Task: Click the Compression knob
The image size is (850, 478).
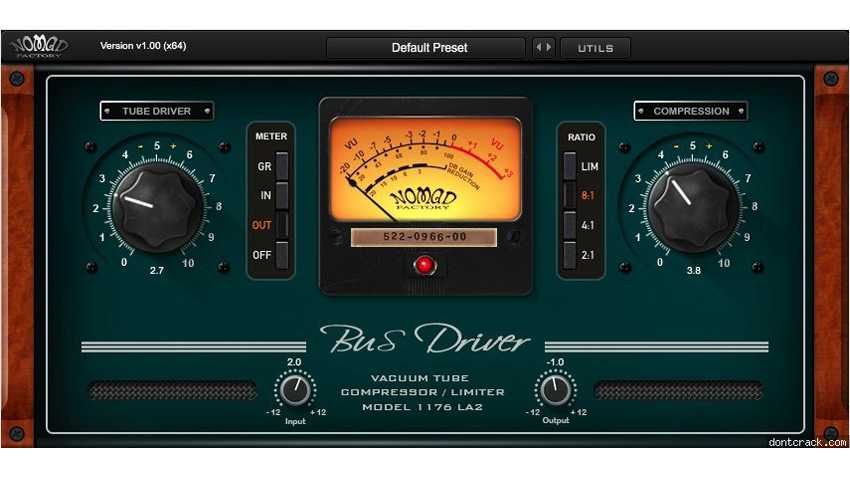Action: [693, 206]
